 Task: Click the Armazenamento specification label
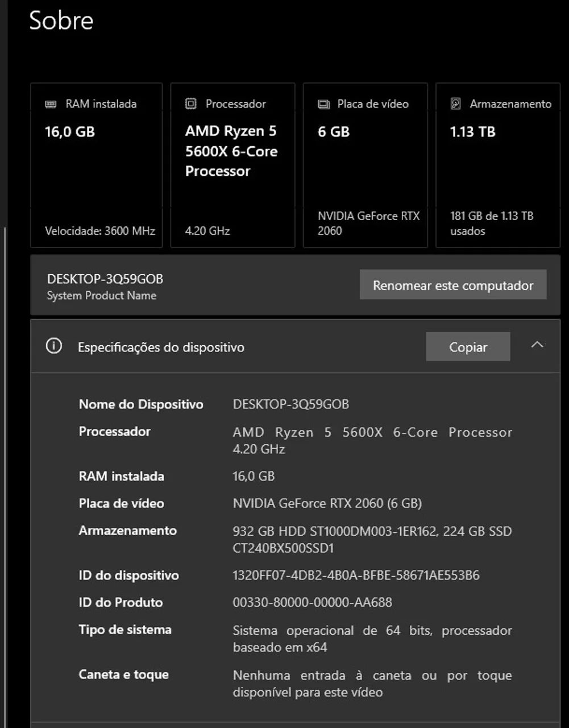128,530
